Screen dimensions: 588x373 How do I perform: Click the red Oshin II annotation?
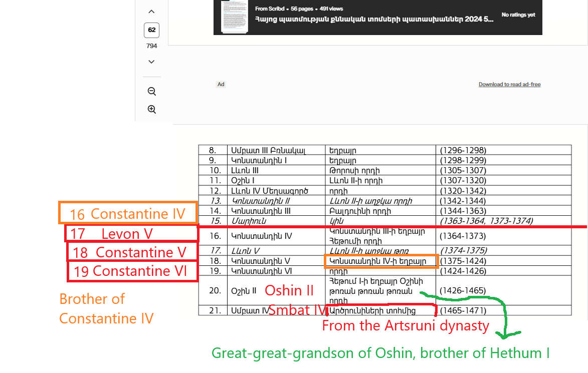[x=289, y=290]
